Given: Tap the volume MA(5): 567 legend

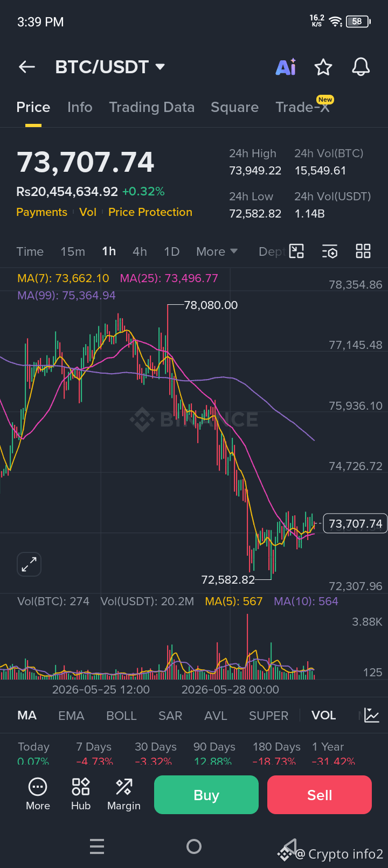Looking at the screenshot, I should [234, 601].
